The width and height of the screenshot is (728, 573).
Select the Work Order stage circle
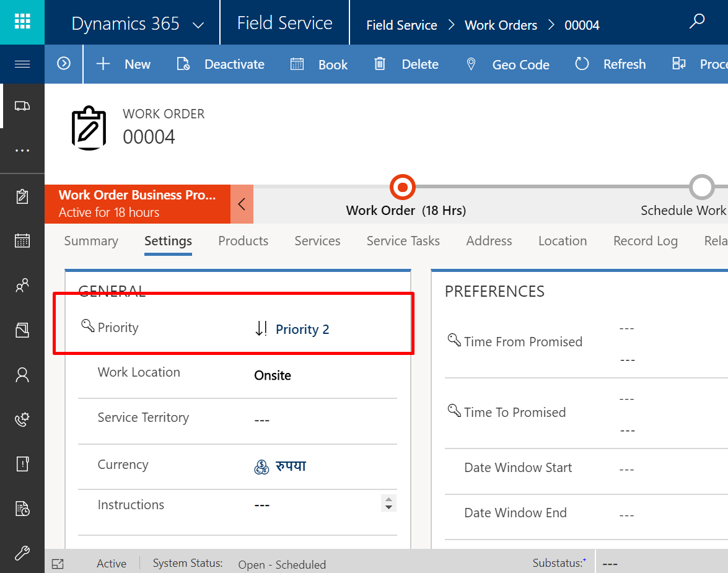coord(403,186)
